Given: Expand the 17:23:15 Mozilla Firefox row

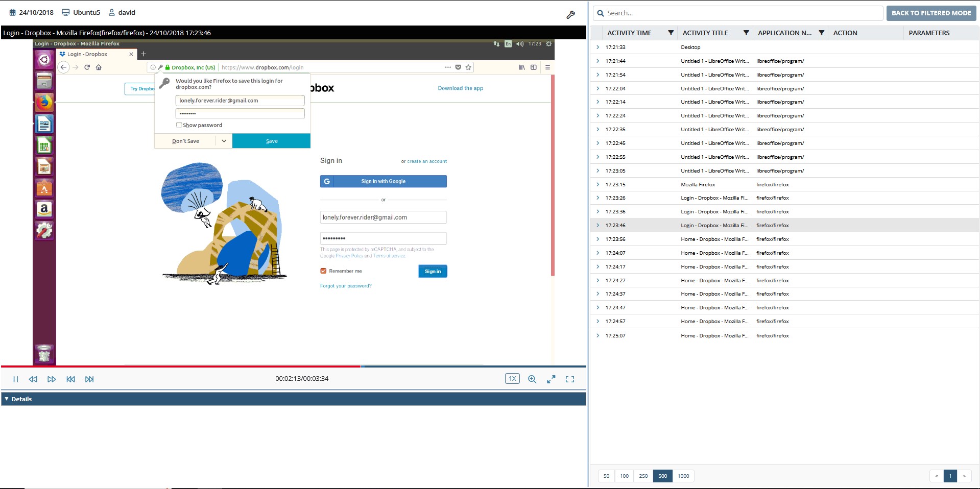Looking at the screenshot, I should pos(597,184).
